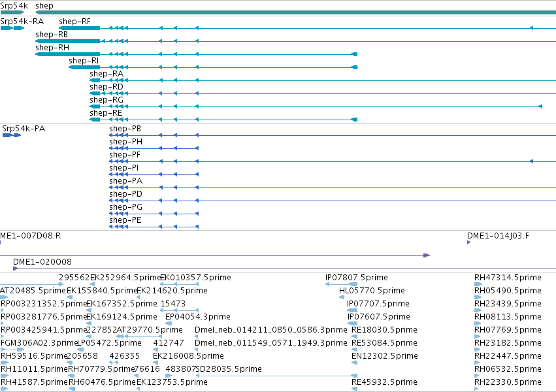Viewport: 556px width, 392px height.
Task: Select the RP003425941.5prime EST label
Action: [x=44, y=330]
